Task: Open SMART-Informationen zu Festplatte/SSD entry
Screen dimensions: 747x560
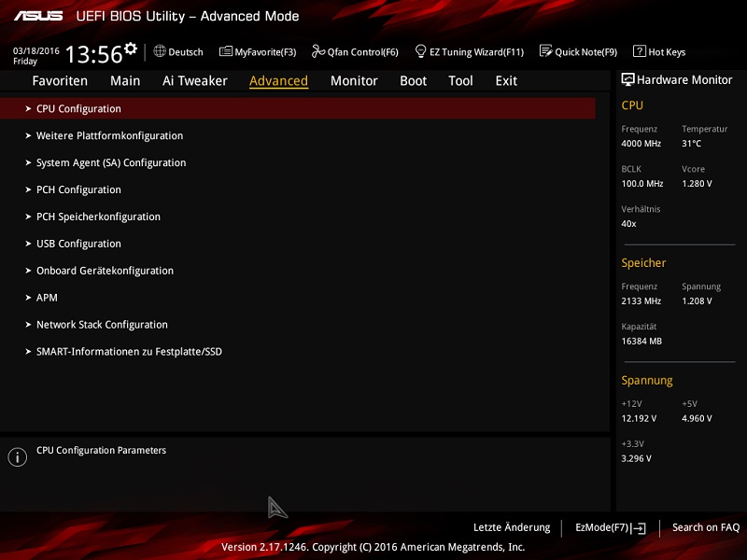Action: [129, 352]
